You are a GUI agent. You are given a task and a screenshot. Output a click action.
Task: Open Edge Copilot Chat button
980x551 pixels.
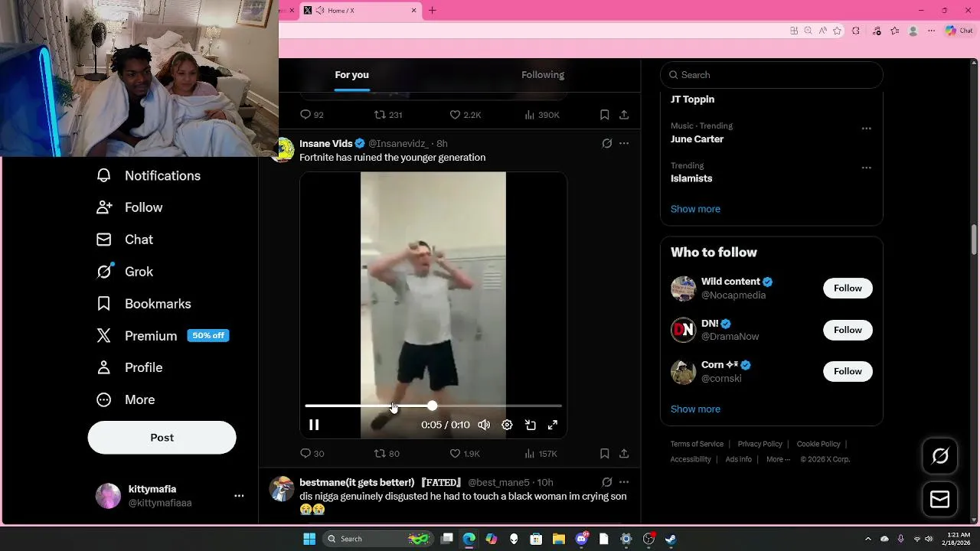coord(959,31)
